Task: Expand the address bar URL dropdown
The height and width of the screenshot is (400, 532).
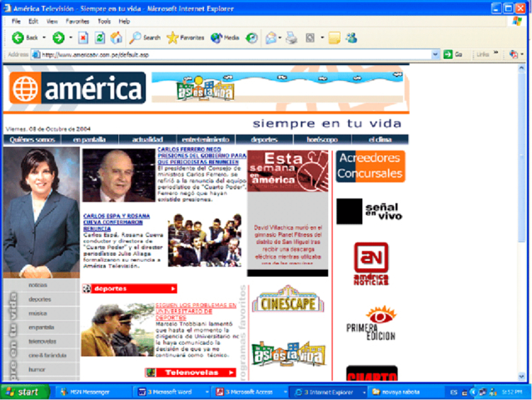Action: [435, 54]
